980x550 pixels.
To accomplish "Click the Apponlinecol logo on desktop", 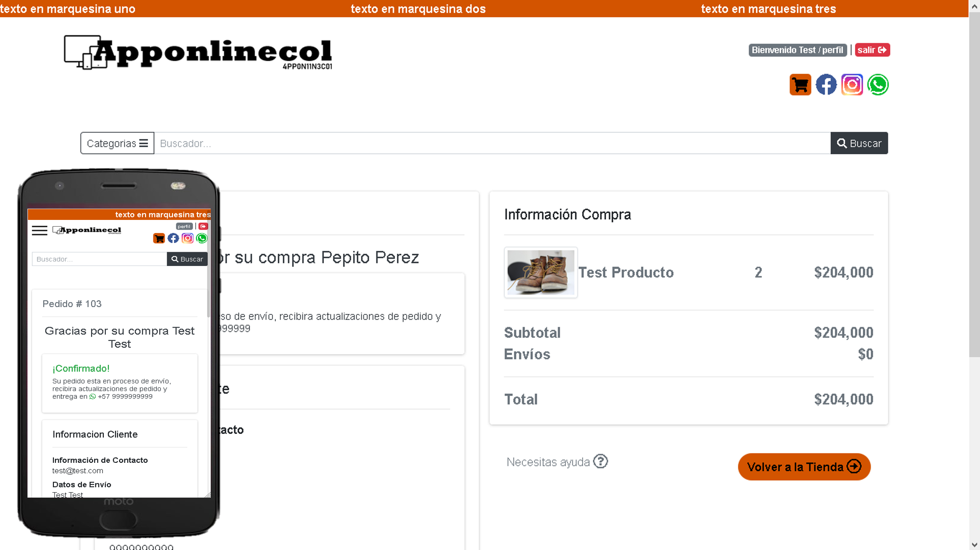I will (198, 52).
